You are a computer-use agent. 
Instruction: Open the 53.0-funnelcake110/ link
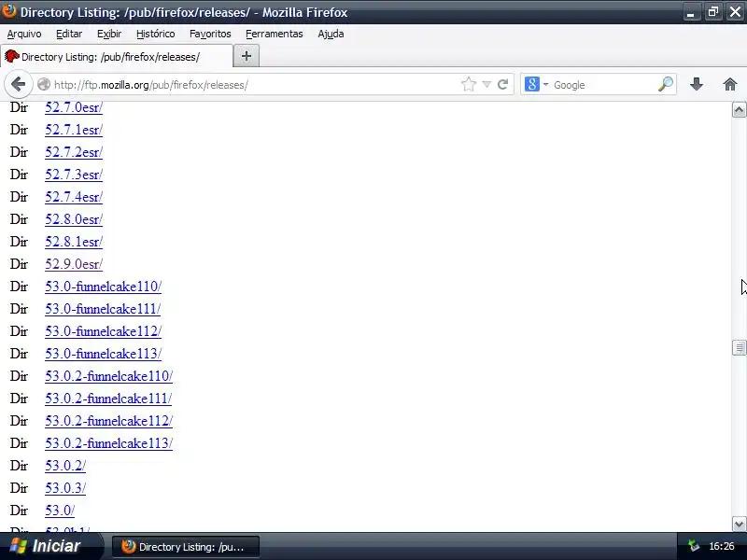[104, 287]
